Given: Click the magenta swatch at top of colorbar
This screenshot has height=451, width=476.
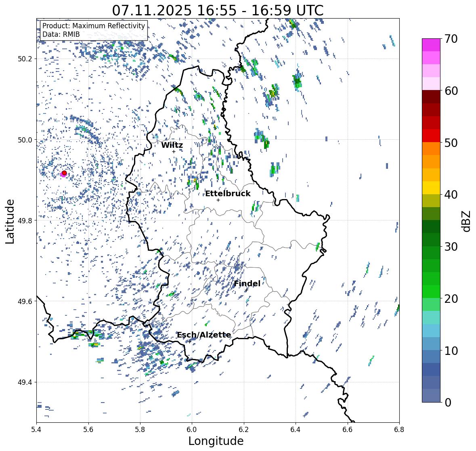Looking at the screenshot, I should pyautogui.click(x=431, y=45).
